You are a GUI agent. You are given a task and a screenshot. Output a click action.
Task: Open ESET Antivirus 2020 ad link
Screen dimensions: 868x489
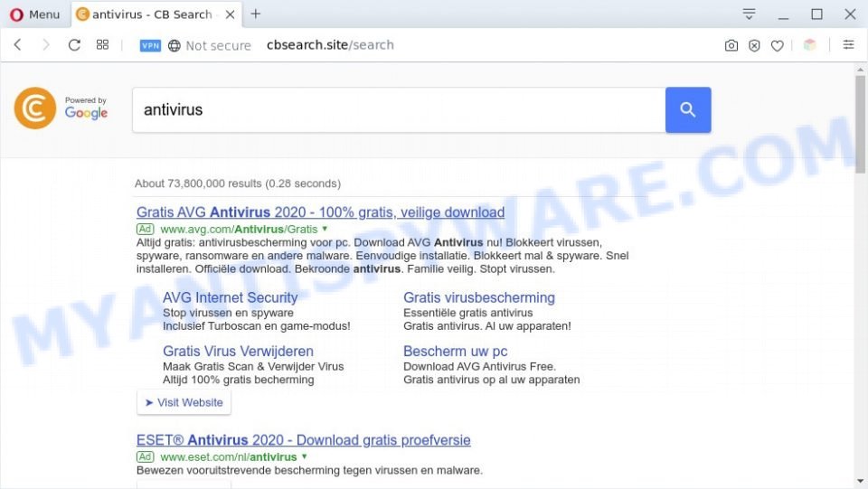(x=304, y=440)
